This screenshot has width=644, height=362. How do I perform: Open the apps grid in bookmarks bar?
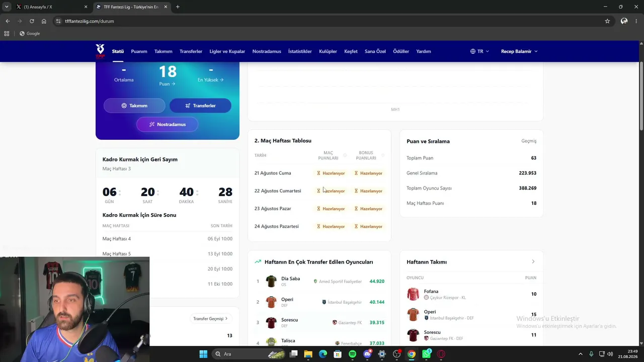point(7,34)
